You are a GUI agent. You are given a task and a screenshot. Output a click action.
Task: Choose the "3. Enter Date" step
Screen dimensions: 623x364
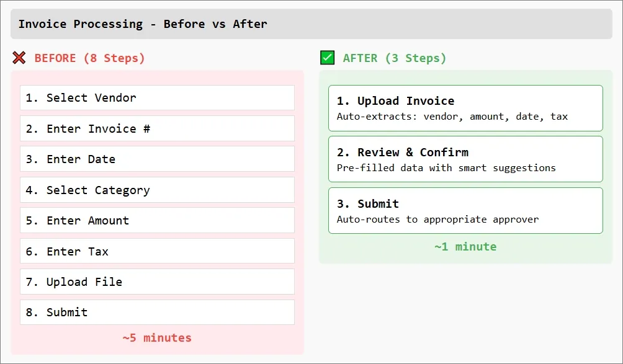coord(157,159)
